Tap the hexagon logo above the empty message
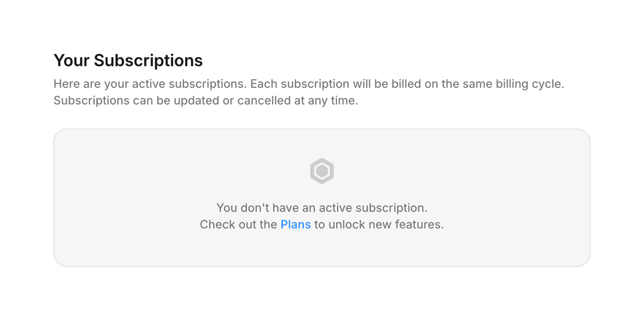The height and width of the screenshot is (320, 644). [322, 171]
